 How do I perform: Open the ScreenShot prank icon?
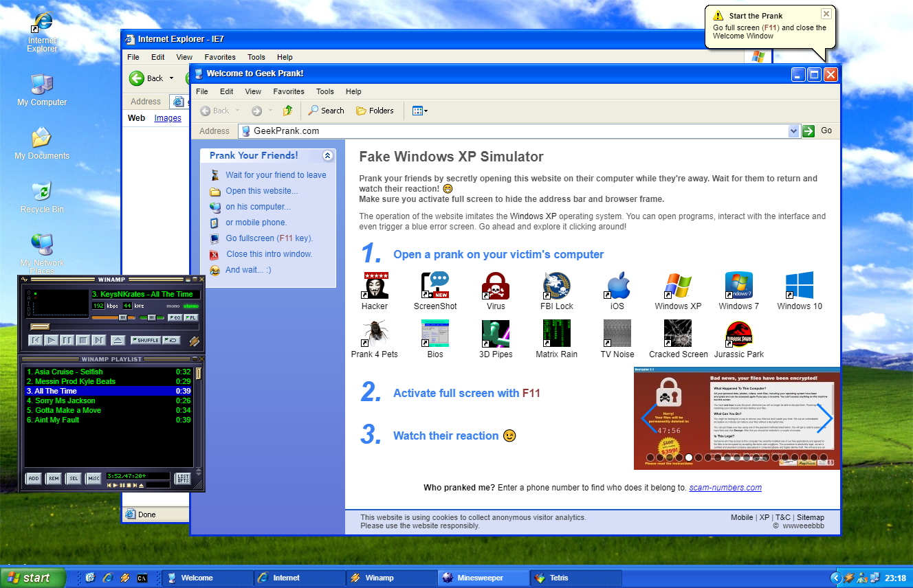pyautogui.click(x=435, y=291)
